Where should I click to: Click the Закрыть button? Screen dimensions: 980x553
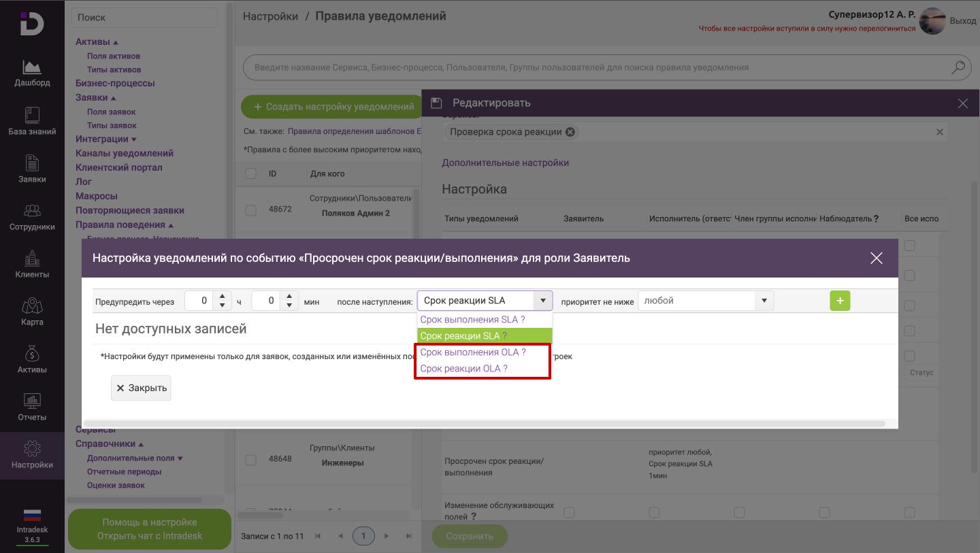(x=141, y=388)
